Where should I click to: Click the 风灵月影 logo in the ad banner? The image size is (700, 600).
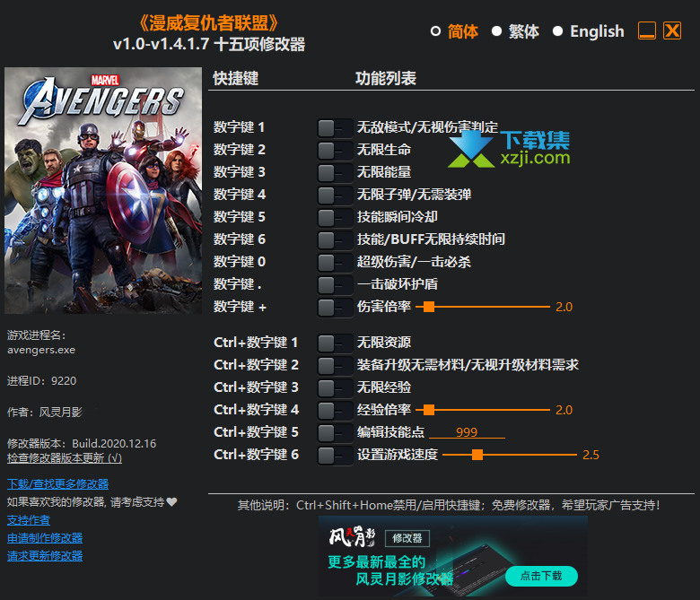pyautogui.click(x=352, y=537)
